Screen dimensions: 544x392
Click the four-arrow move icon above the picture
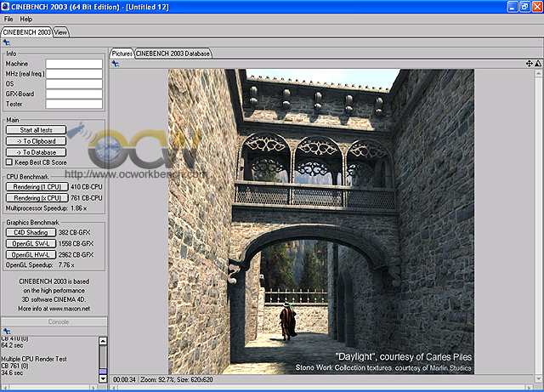(x=529, y=64)
